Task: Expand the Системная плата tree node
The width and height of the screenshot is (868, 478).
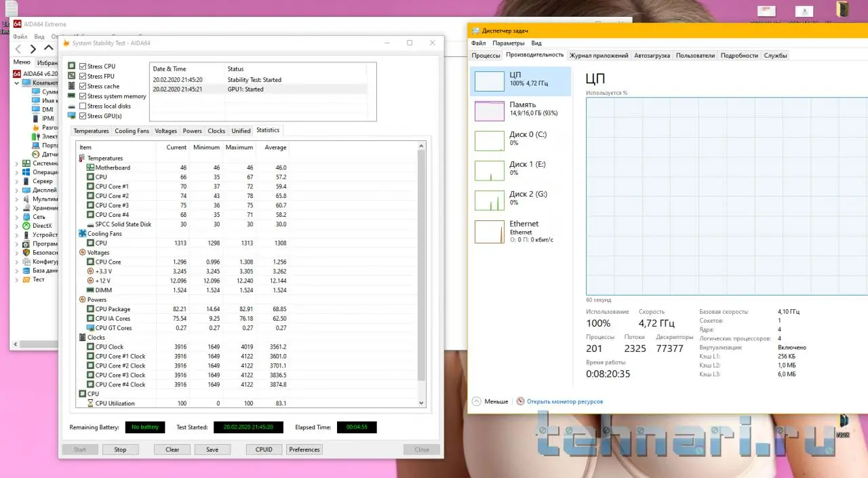Action: coord(17,163)
